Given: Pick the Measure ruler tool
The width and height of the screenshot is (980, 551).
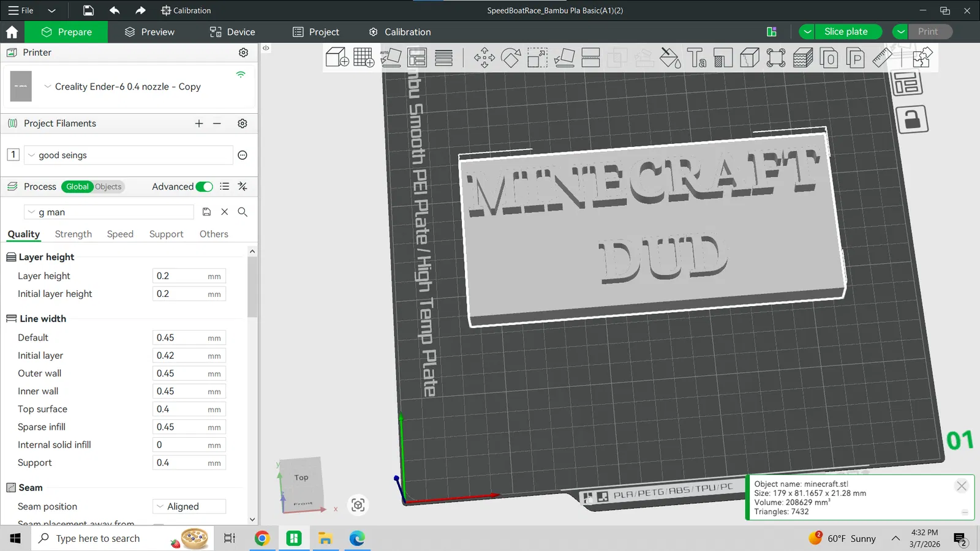Looking at the screenshot, I should [x=882, y=58].
